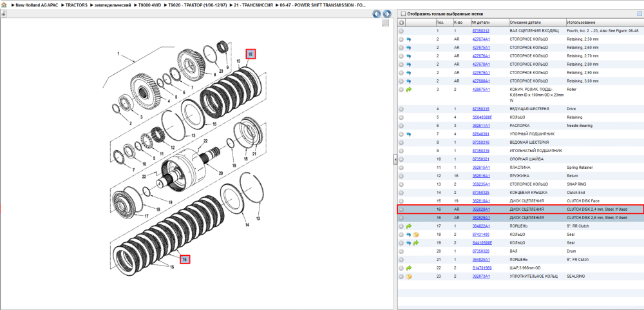The width and height of the screenshot is (644, 310).
Task: Select callout 14 in the diagram
Action: 247,225
